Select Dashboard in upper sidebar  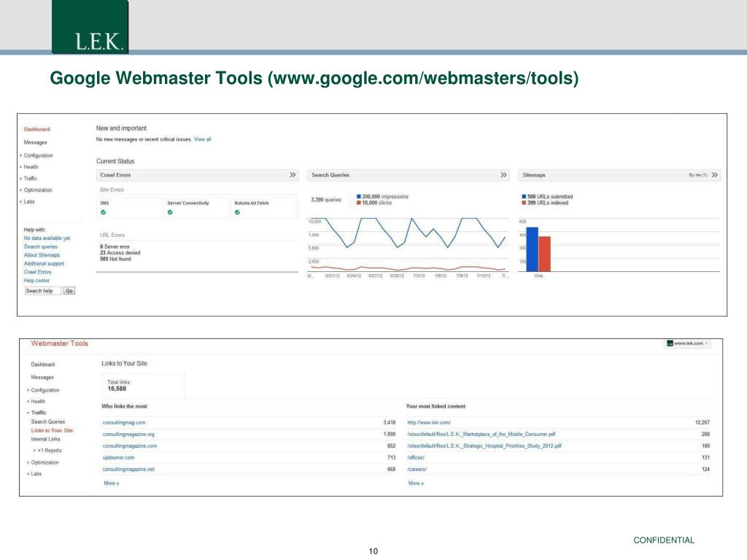[x=36, y=130]
